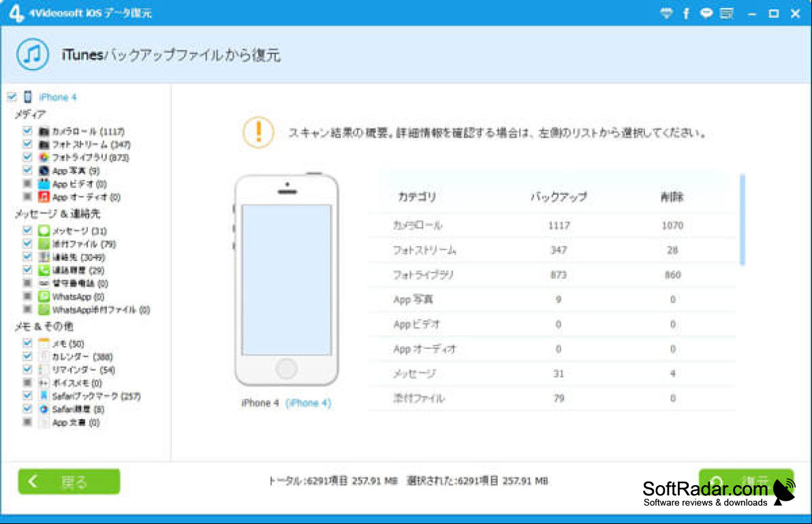Select the Safariブックマーク (257) icon
This screenshot has height=524, width=812.
44,396
